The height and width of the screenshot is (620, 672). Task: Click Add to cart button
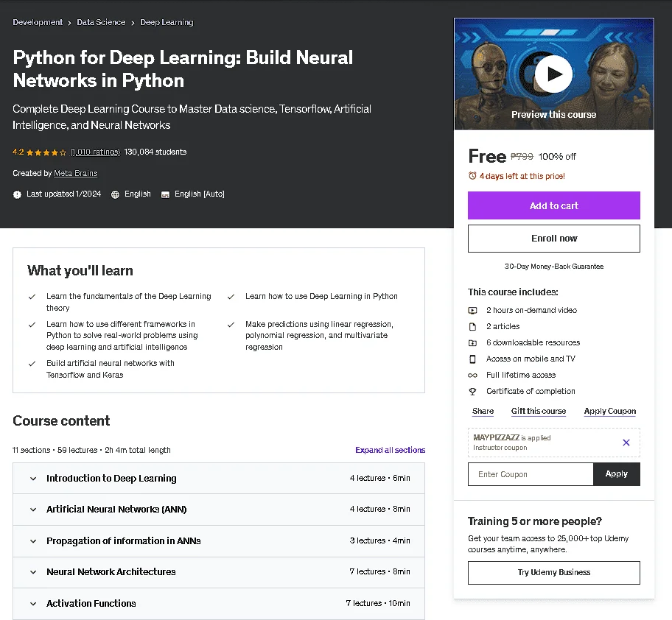pos(553,205)
